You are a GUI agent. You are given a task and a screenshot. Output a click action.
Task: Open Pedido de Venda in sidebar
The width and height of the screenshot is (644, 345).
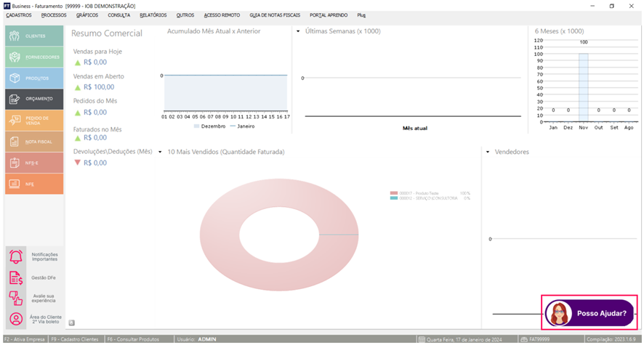click(x=15, y=120)
